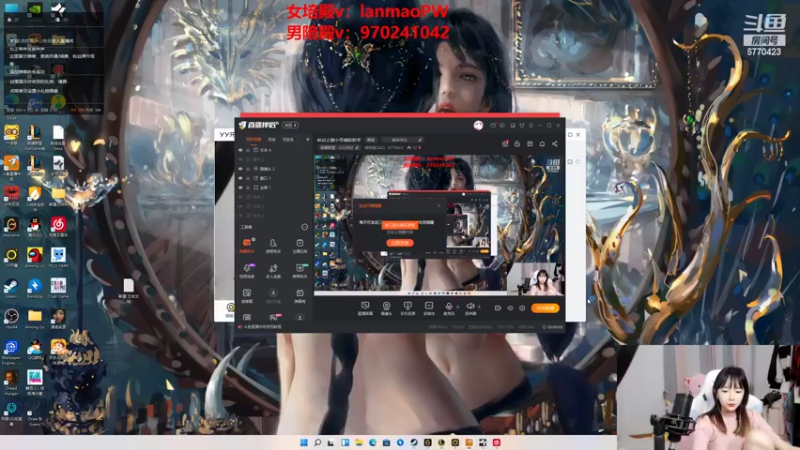Viewport: 800px width, 450px height.
Task: Open version dropdown beside the app logo
Action: coord(291,126)
